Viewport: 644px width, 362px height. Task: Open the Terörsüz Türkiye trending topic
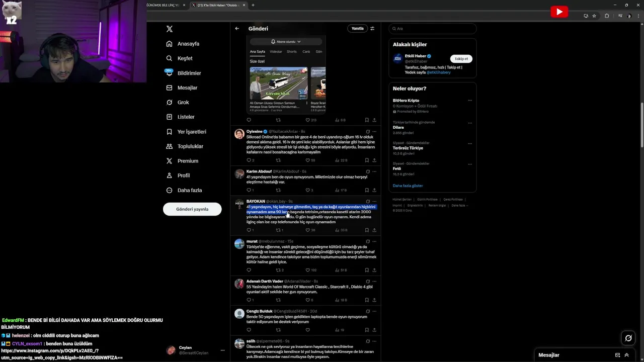408,148
